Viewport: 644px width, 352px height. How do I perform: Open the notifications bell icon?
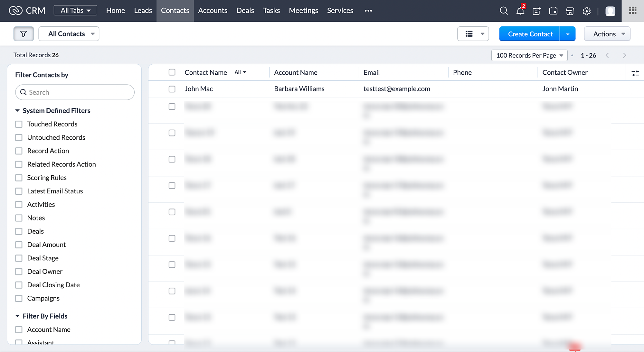click(x=520, y=11)
